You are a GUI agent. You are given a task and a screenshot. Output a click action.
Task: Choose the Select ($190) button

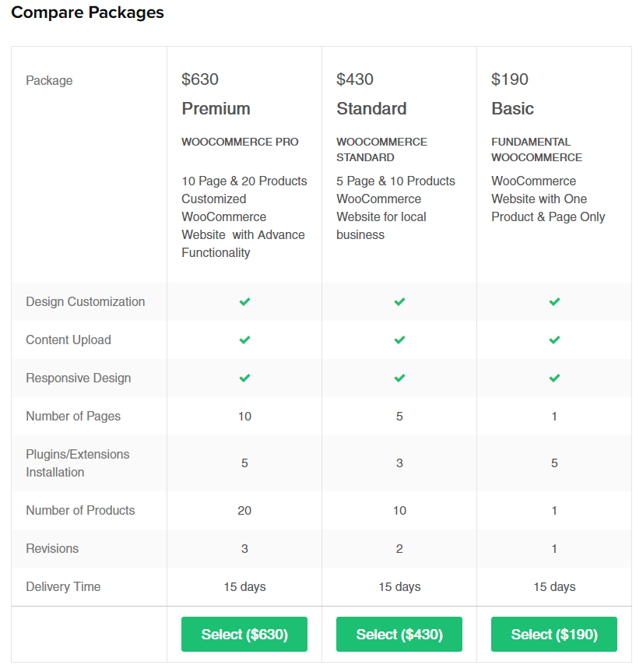point(554,634)
